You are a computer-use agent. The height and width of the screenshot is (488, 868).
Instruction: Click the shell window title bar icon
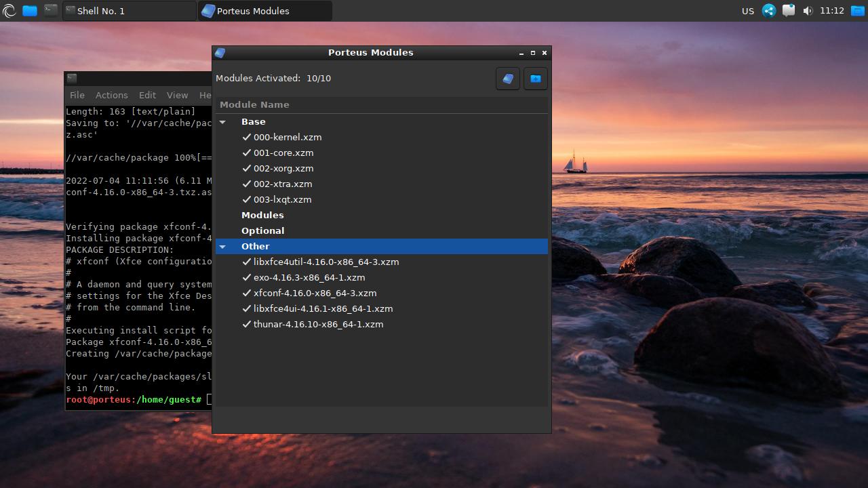click(73, 78)
